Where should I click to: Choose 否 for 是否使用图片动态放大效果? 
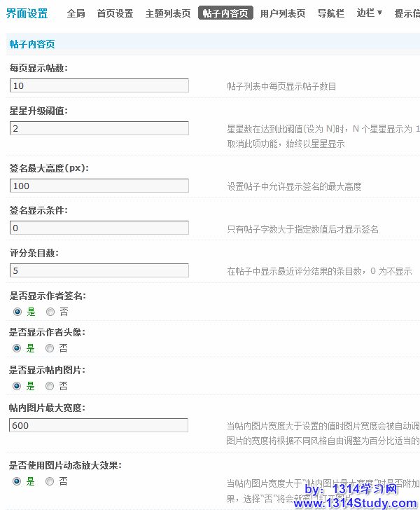point(50,481)
